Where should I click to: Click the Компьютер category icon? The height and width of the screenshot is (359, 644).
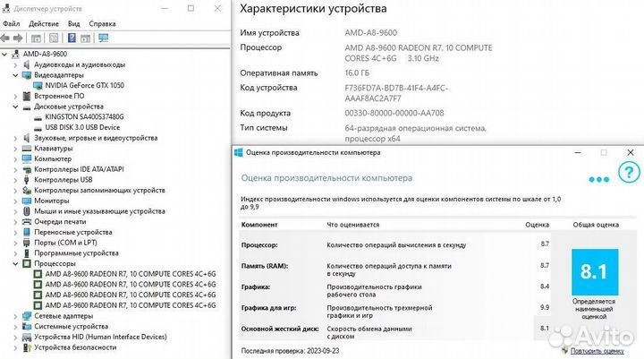click(27, 158)
